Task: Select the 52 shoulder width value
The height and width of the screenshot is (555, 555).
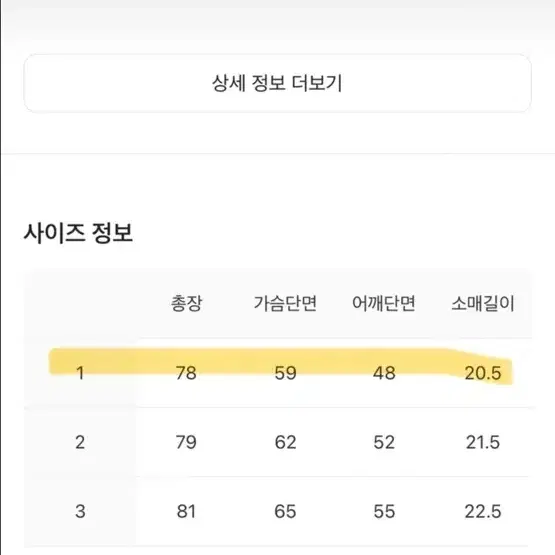Action: [384, 442]
